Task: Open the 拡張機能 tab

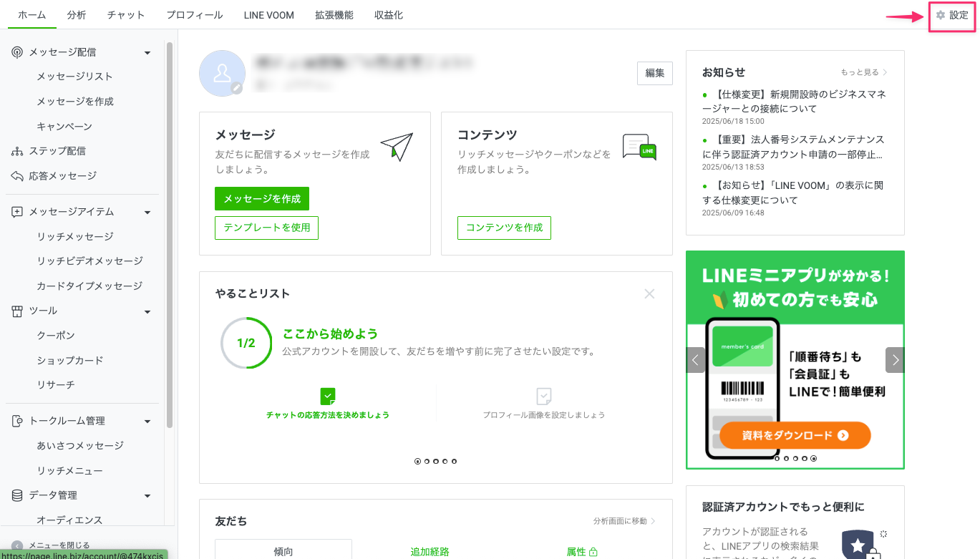Action: coord(334,15)
